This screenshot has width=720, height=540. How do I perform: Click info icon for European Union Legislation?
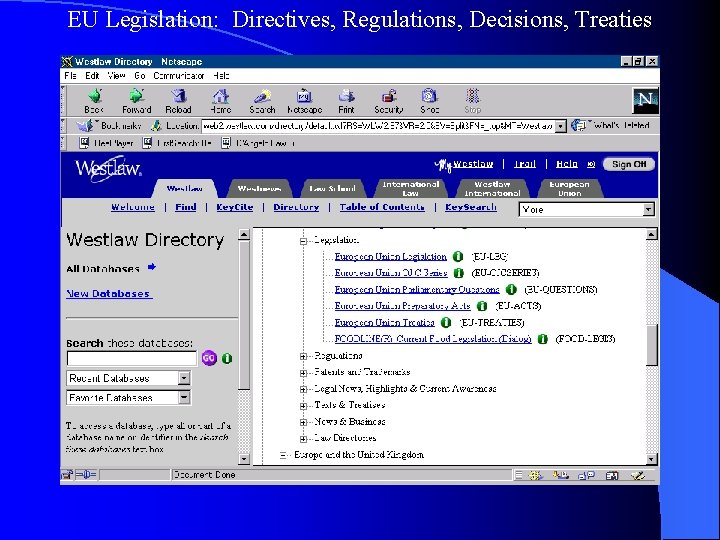tap(458, 256)
